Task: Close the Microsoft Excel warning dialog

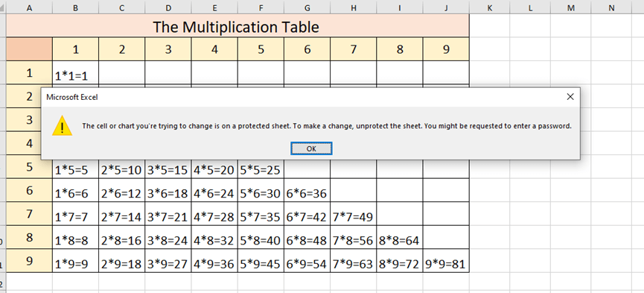Action: 570,97
